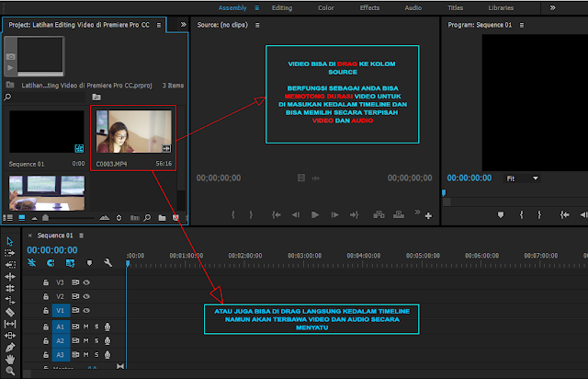This screenshot has height=379, width=588.
Task: Switch to the Editing workspace
Action: tap(282, 7)
